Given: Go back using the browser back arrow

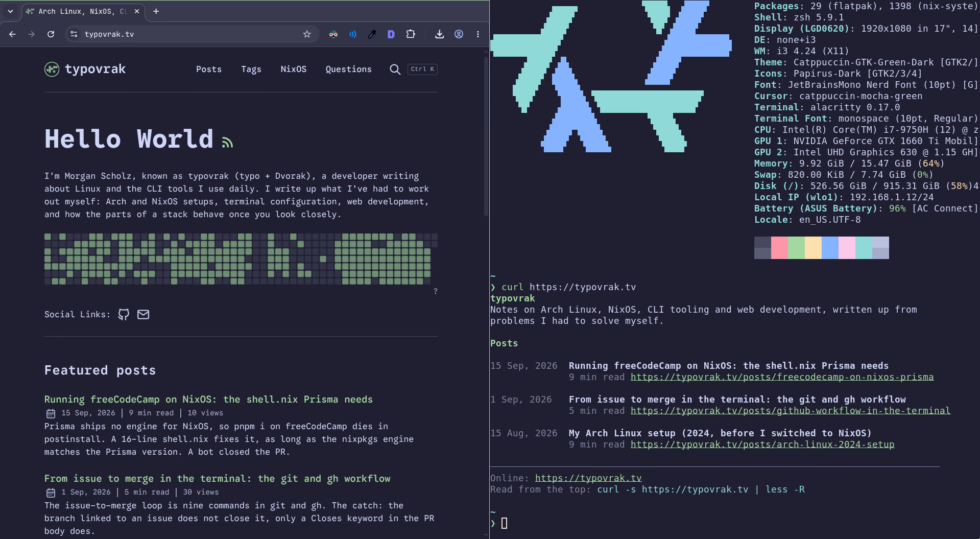Looking at the screenshot, I should tap(12, 34).
